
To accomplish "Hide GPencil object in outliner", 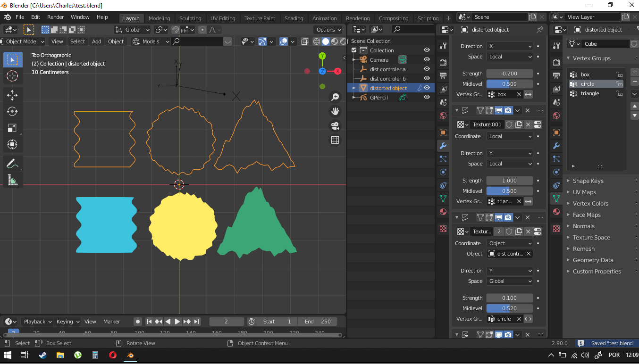I will [x=427, y=98].
